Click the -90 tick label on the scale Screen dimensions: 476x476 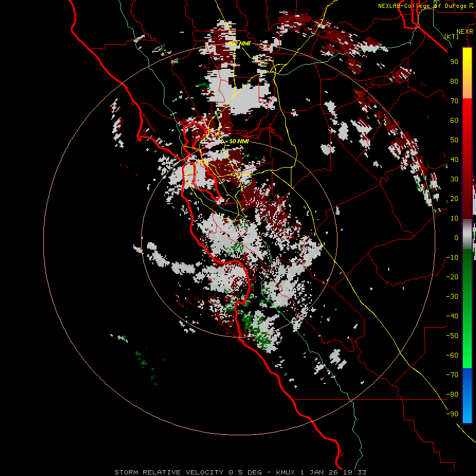coord(452,414)
